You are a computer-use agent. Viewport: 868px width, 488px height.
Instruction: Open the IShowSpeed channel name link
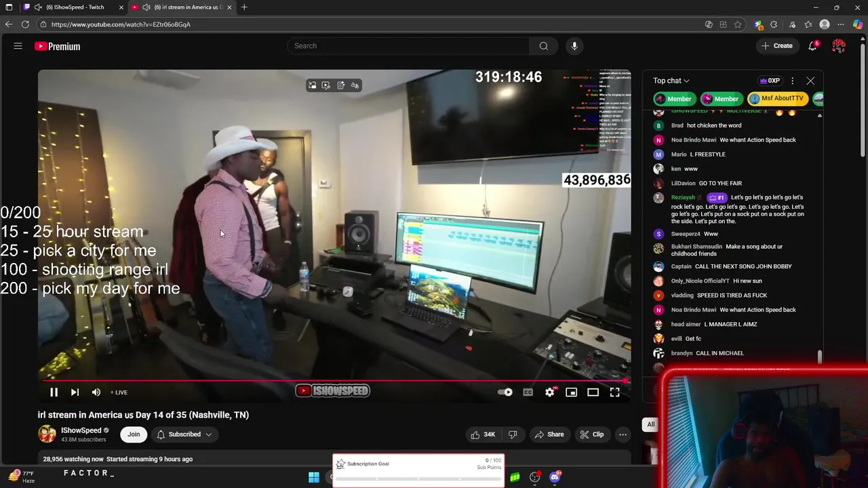pos(81,430)
